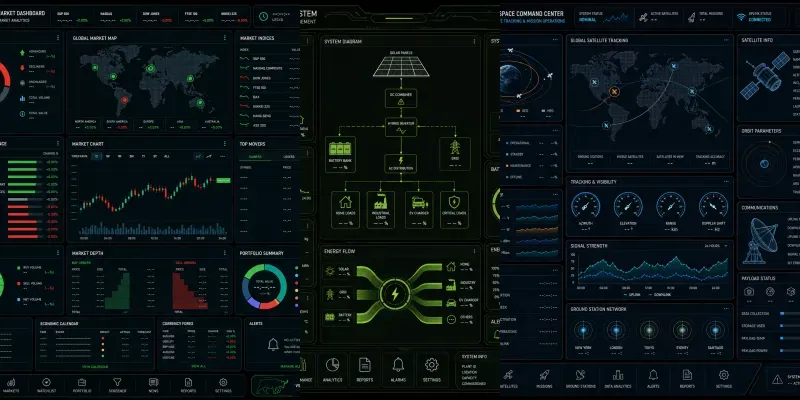Open Energy Flow panel menu
Viewport: 800px width, 400px height.
pos(473,251)
